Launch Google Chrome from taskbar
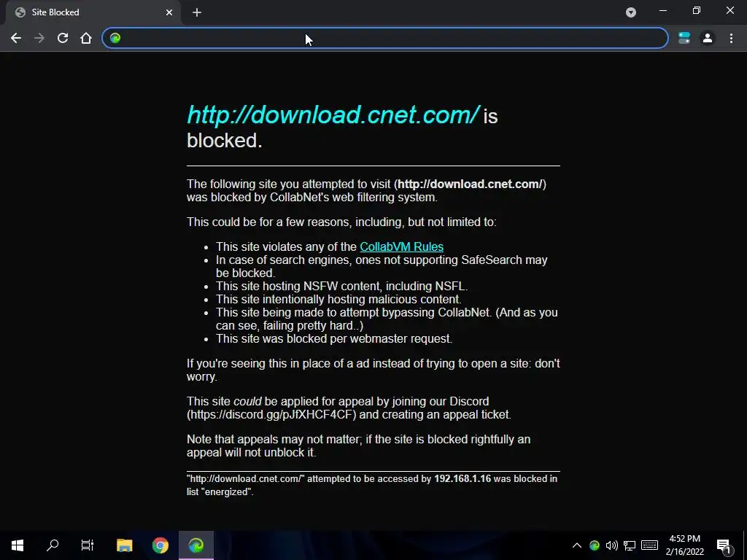The width and height of the screenshot is (747, 560). click(160, 545)
